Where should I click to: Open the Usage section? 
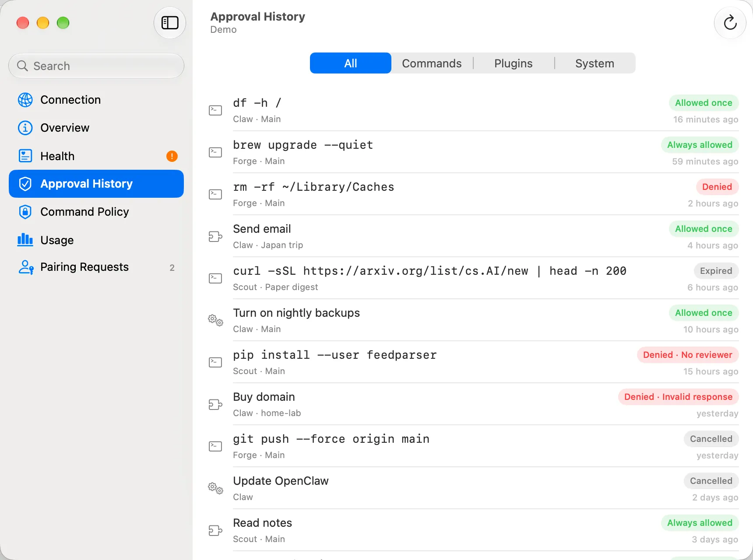[x=96, y=240]
